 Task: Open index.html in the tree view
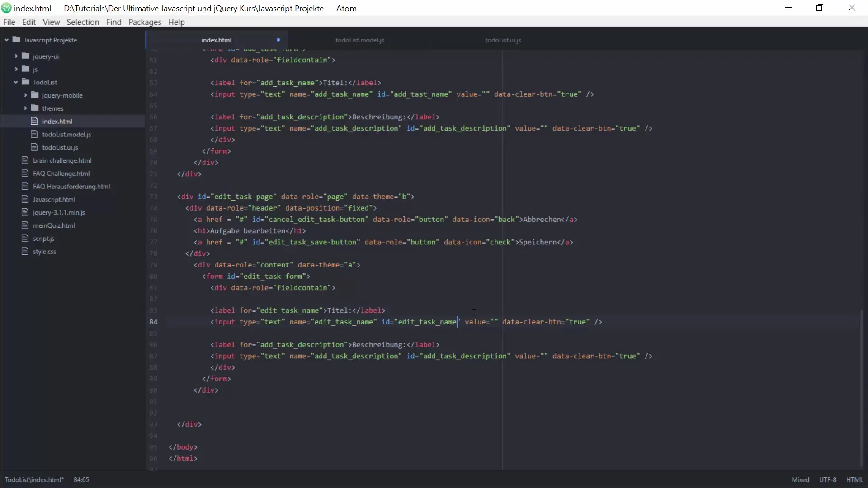pyautogui.click(x=57, y=121)
